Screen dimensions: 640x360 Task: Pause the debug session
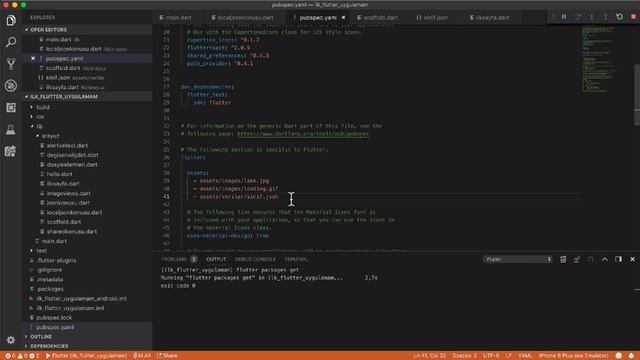(x=564, y=17)
